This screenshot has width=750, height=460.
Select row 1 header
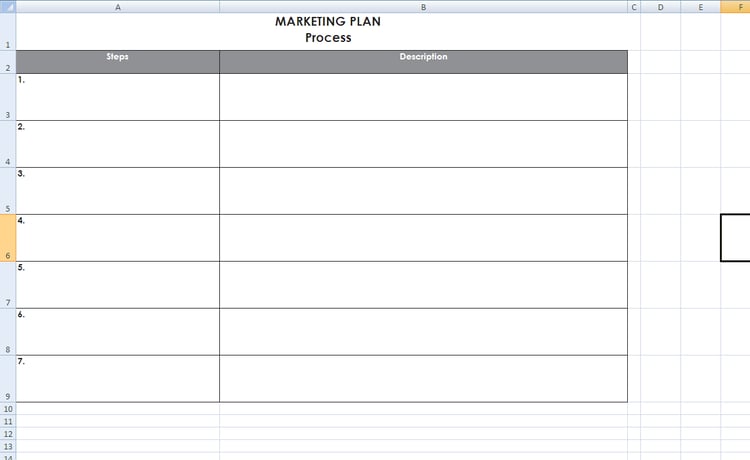pyautogui.click(x=8, y=31)
